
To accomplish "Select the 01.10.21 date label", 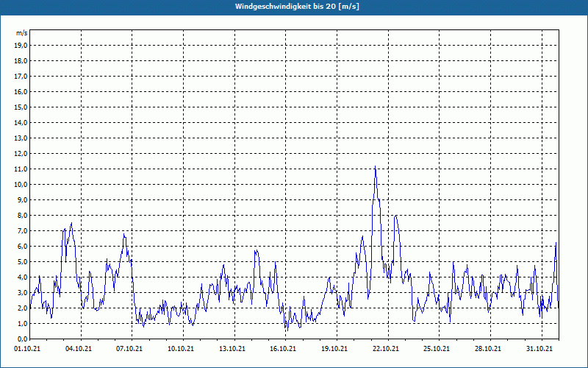I will [x=28, y=349].
